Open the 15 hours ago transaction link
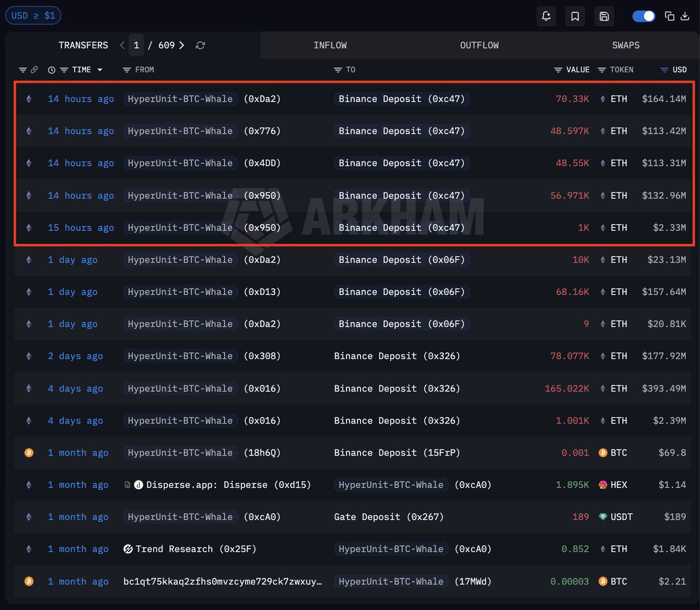 point(80,227)
